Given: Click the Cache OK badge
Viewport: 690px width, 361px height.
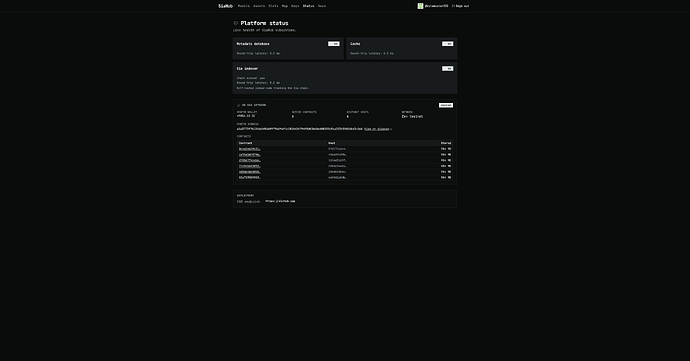Looking at the screenshot, I should 448,44.
